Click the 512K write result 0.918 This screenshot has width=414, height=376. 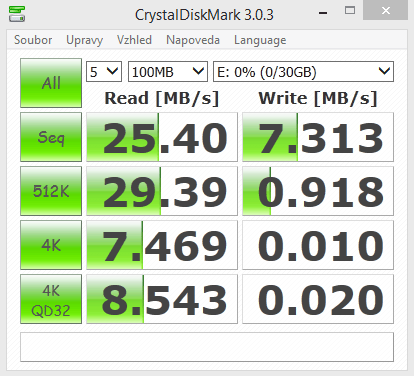(318, 191)
